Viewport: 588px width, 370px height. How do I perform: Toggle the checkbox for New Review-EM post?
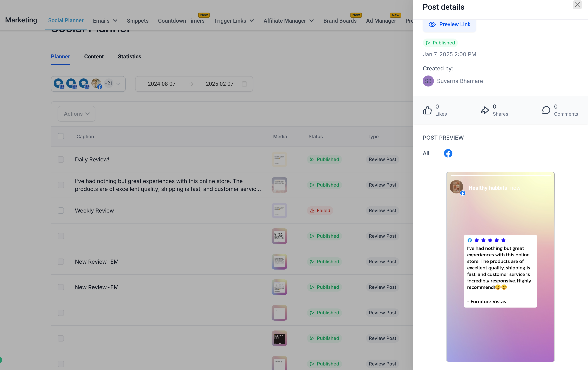point(61,262)
